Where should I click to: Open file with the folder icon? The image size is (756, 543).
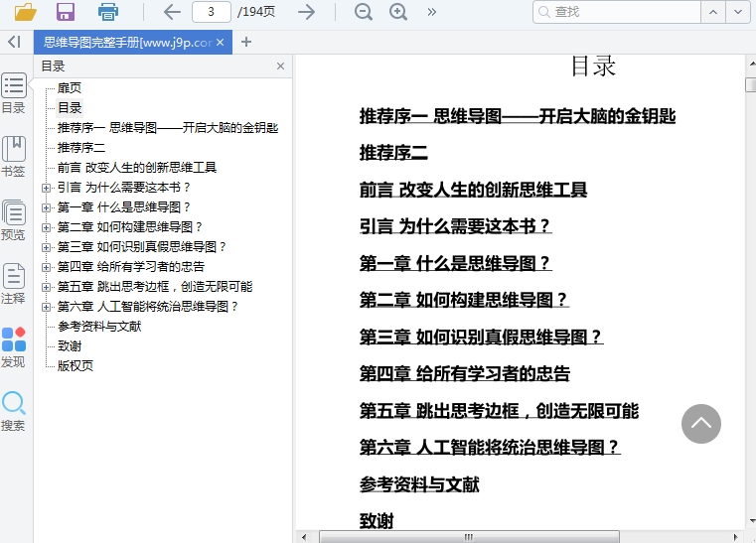(x=25, y=12)
